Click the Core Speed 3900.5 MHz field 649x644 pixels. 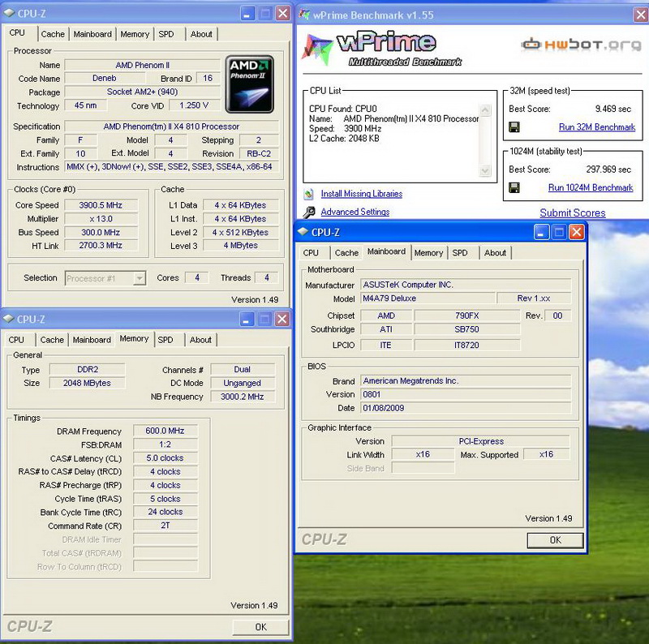click(101, 205)
